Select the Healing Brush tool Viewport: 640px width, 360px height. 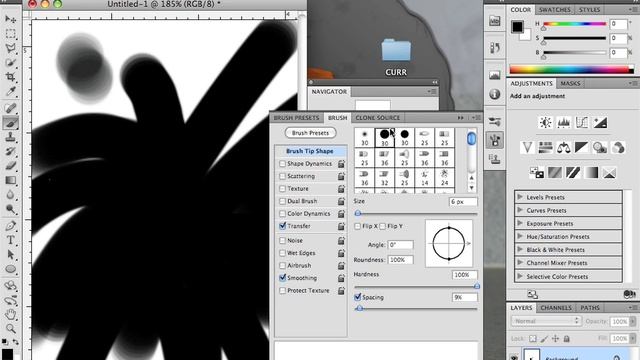[x=11, y=108]
